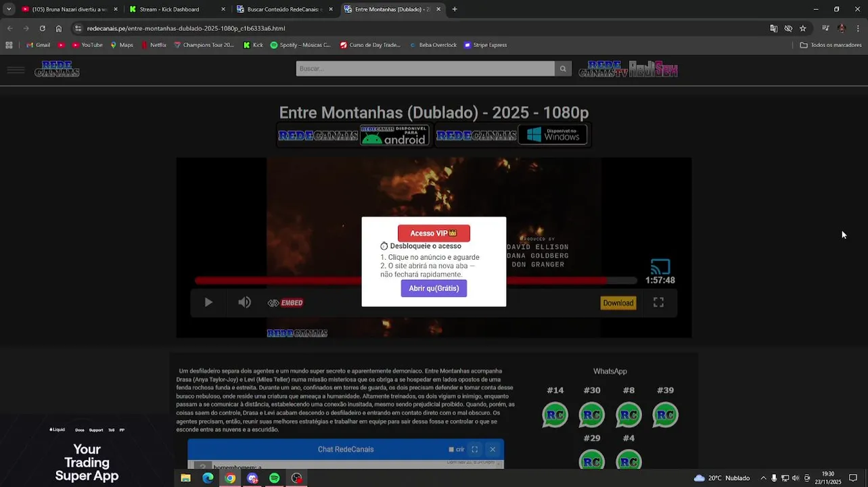868x487 pixels.
Task: Open WhatsApp group #4
Action: click(x=629, y=461)
